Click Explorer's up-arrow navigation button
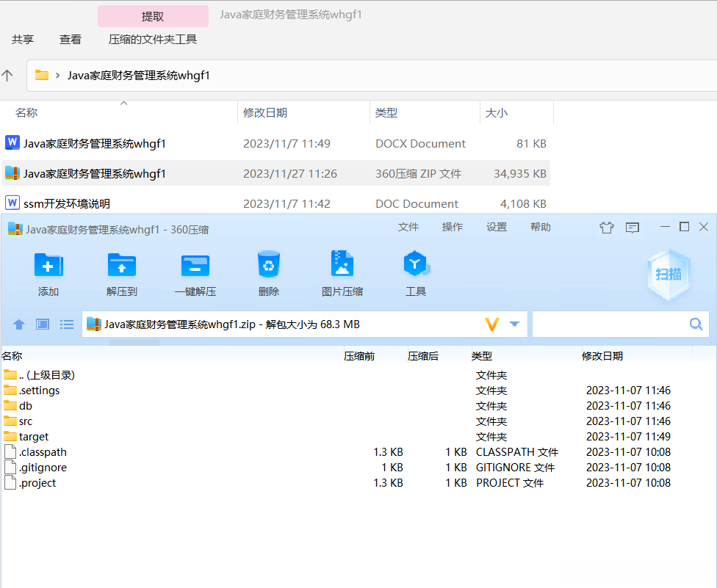Image resolution: width=717 pixels, height=588 pixels. click(x=7, y=76)
